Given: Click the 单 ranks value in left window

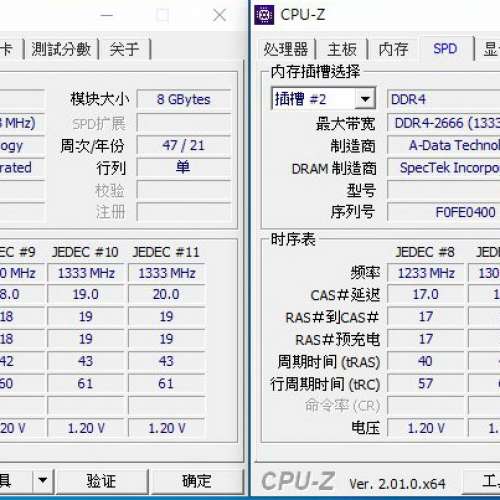Looking at the screenshot, I should coord(184,167).
